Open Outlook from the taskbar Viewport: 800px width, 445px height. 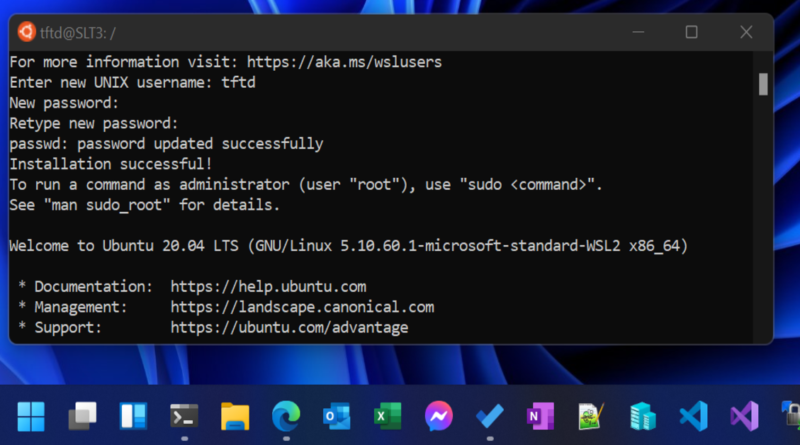click(337, 416)
